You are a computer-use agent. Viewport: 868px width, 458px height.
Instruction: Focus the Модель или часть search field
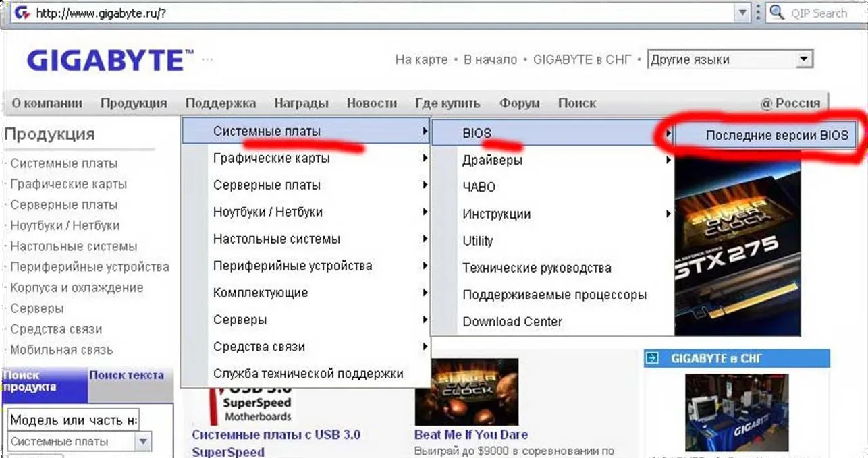click(74, 420)
